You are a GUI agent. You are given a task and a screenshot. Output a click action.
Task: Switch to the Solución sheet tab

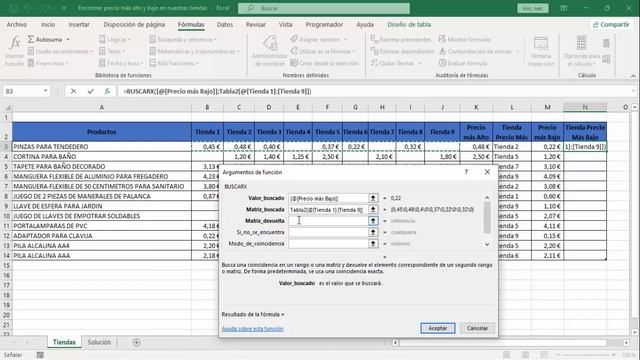[x=99, y=342]
